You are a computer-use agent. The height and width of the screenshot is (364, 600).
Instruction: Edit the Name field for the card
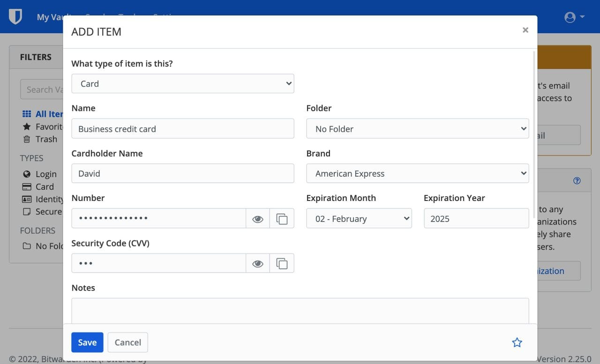(x=183, y=128)
